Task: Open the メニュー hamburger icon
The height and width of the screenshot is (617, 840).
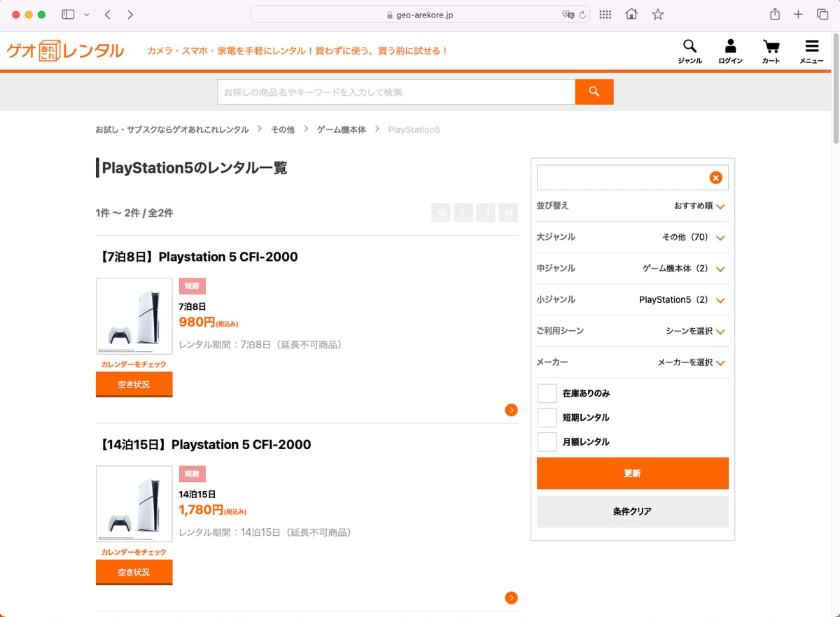Action: coord(811,51)
